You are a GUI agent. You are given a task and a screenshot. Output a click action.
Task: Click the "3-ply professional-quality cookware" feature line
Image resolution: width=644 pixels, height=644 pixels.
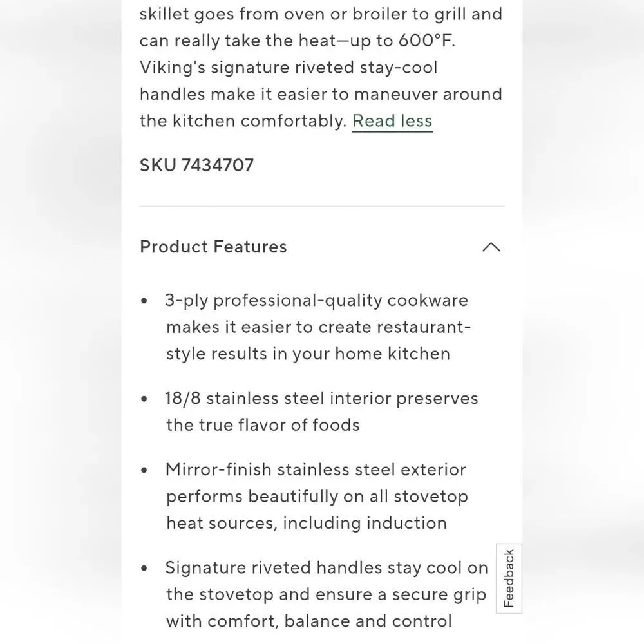pyautogui.click(x=317, y=301)
